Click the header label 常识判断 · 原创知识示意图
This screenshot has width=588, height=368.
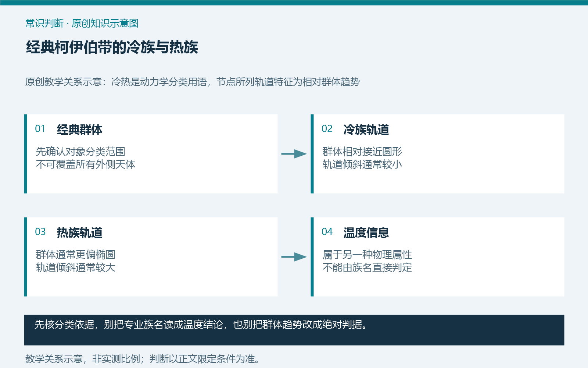coord(82,24)
